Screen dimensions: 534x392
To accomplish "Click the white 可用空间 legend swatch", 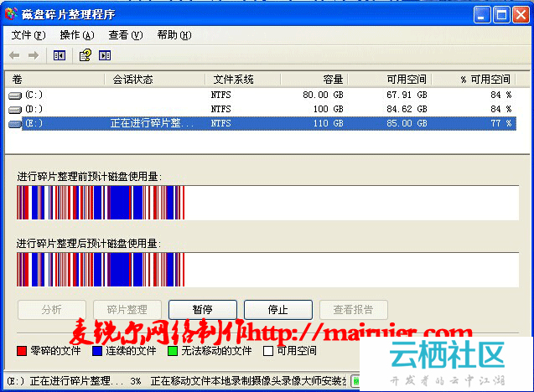I will (x=268, y=351).
